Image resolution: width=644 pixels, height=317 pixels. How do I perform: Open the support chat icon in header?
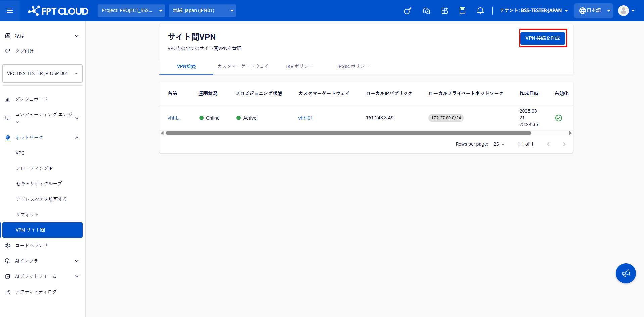(426, 11)
